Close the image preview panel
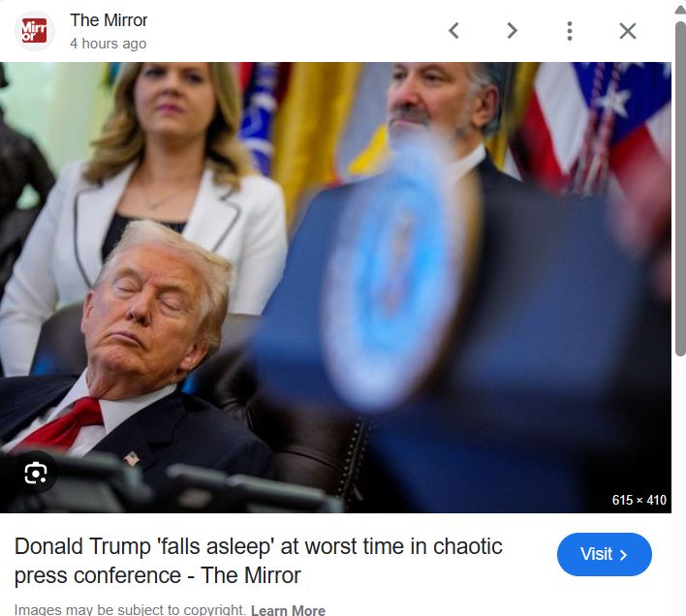This screenshot has height=616, width=686. tap(628, 31)
